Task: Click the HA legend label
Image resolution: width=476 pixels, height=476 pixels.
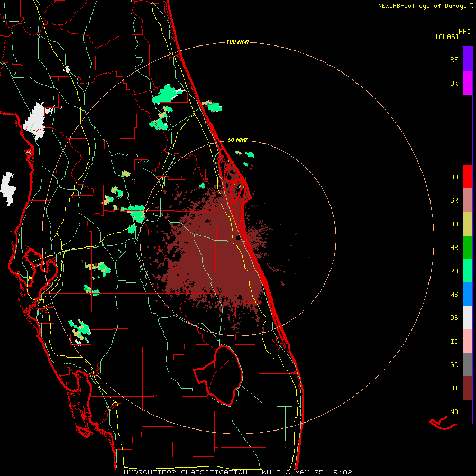Action: (x=454, y=177)
